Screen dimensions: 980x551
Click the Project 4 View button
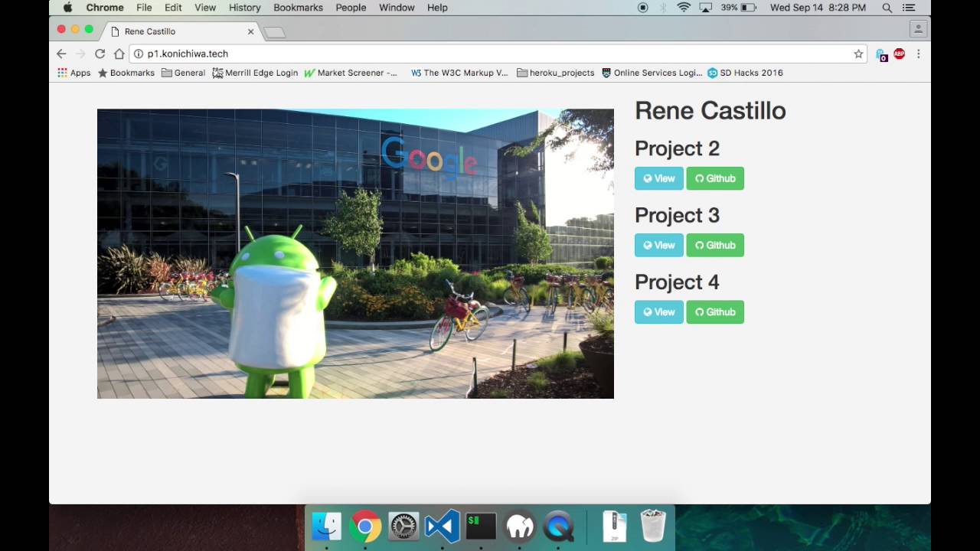[x=658, y=311]
